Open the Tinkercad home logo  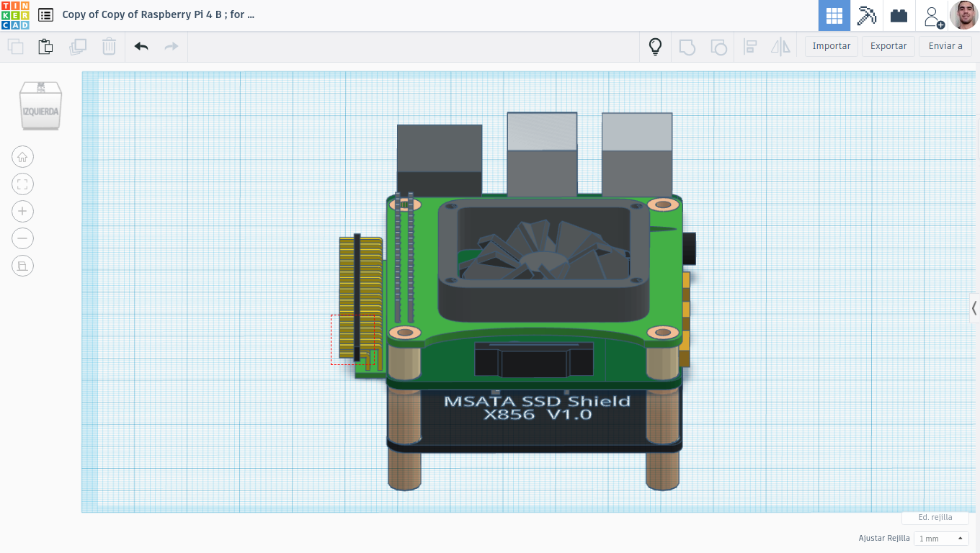(x=15, y=15)
